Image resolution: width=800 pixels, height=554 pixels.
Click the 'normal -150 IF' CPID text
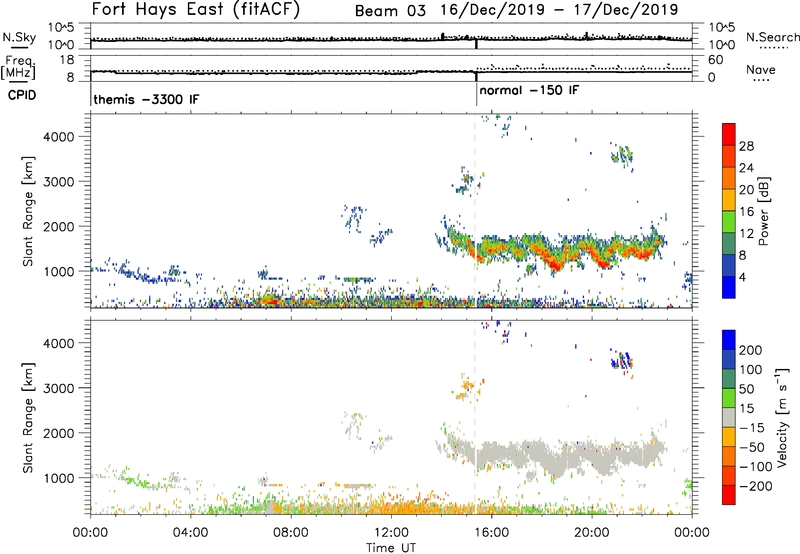tap(529, 90)
